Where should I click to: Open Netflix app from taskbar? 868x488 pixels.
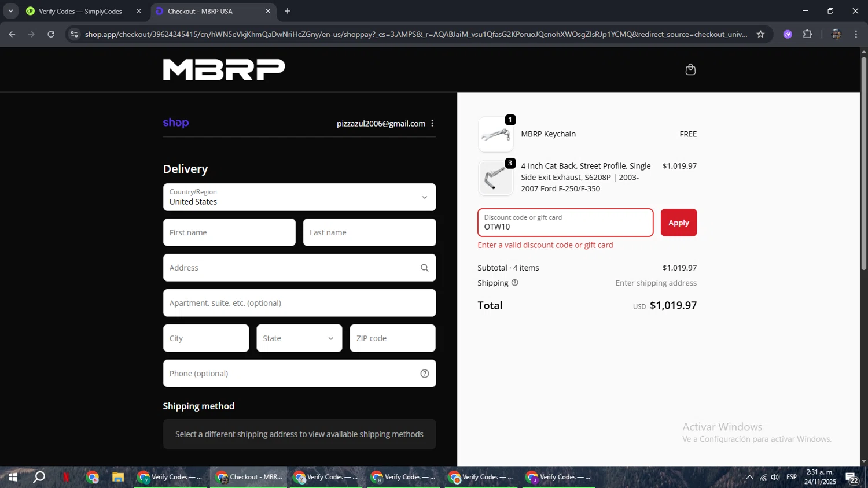pyautogui.click(x=66, y=477)
